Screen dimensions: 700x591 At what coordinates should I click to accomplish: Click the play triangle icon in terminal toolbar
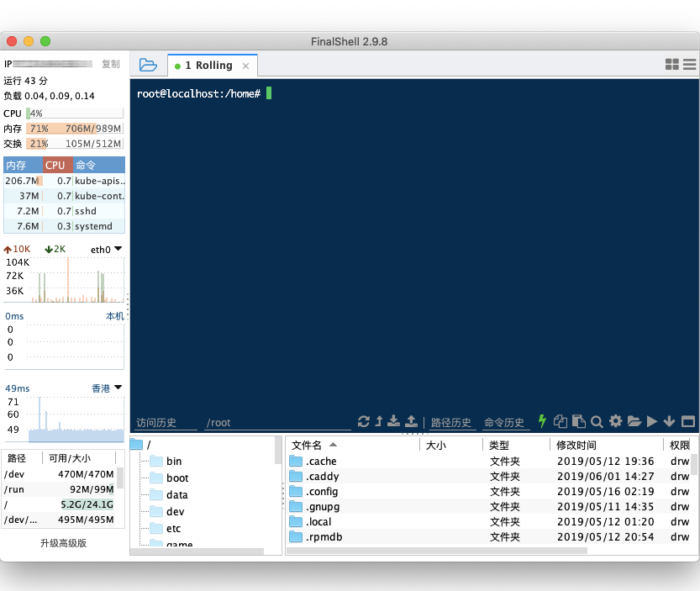(652, 421)
